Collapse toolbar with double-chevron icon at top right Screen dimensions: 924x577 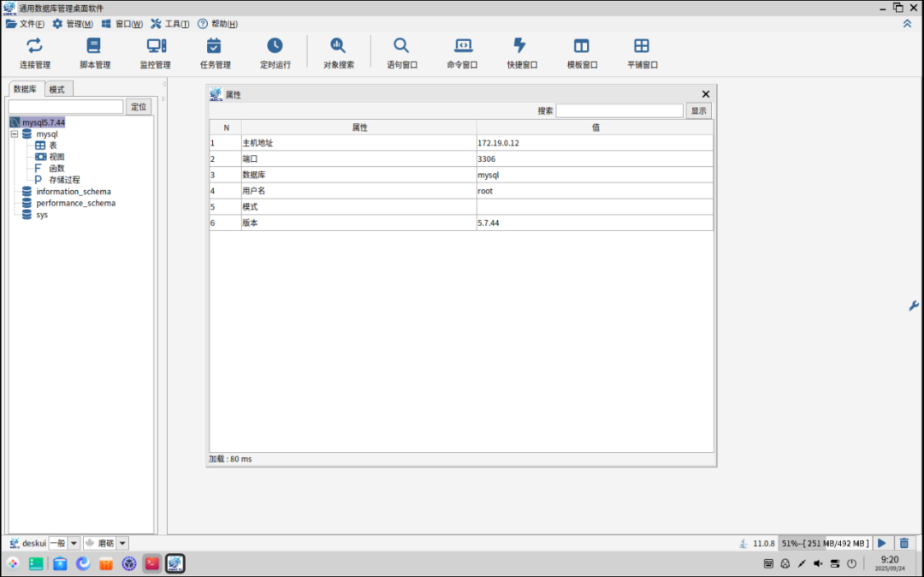pyautogui.click(x=908, y=24)
